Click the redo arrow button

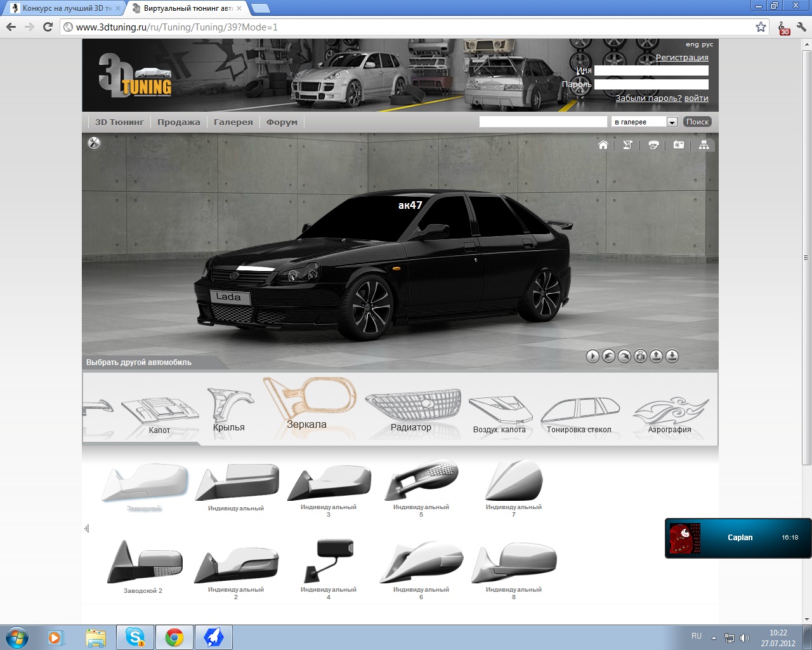click(624, 356)
